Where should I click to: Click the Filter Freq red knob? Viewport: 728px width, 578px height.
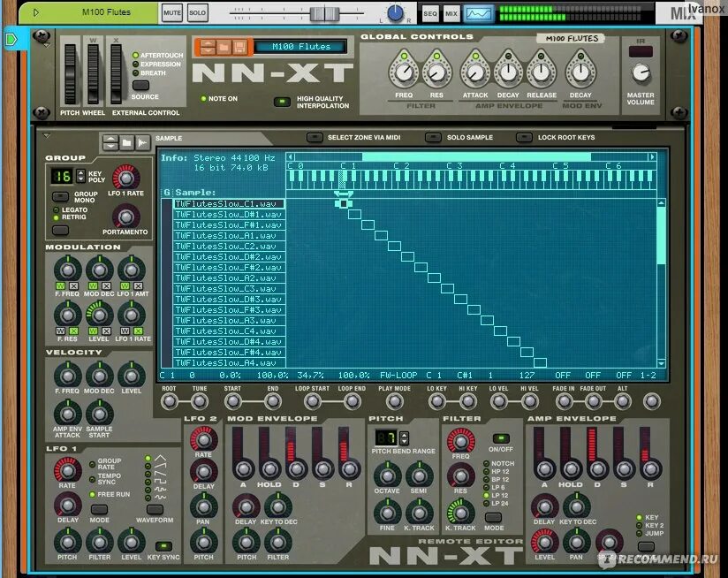point(460,441)
